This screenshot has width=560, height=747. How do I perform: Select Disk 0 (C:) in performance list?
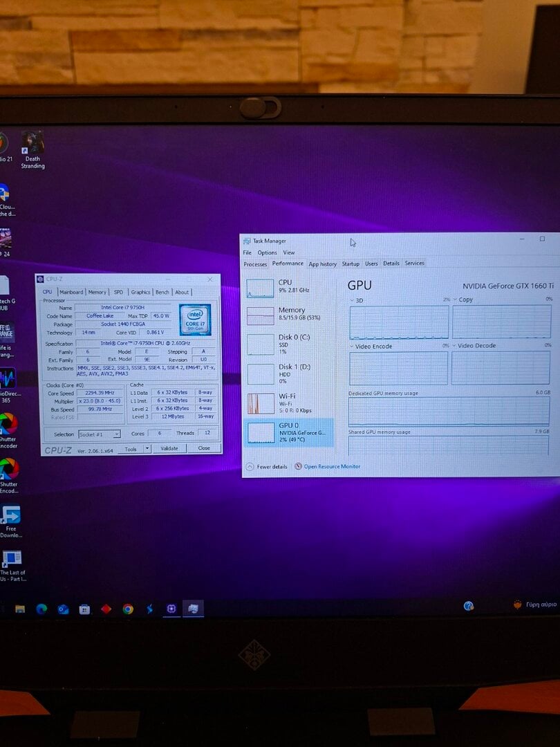coord(288,344)
